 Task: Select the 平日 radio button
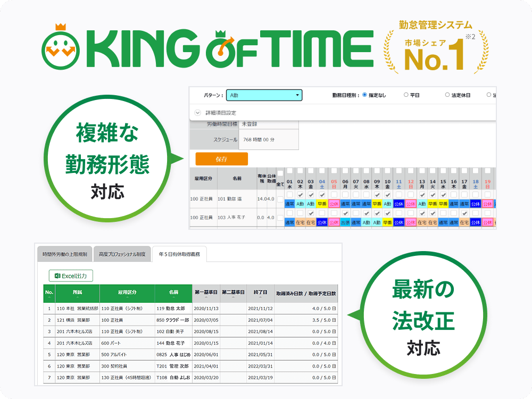tap(406, 95)
